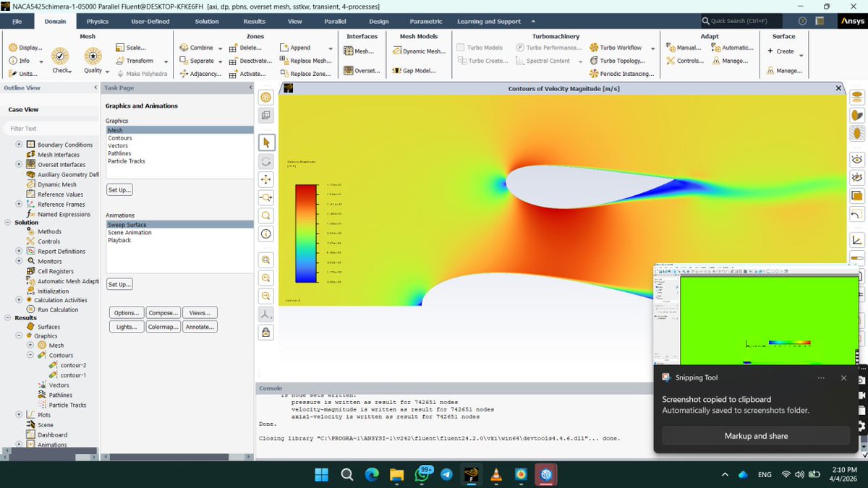This screenshot has height=488, width=868.
Task: Open File Explorer from the taskbar
Action: (396, 474)
